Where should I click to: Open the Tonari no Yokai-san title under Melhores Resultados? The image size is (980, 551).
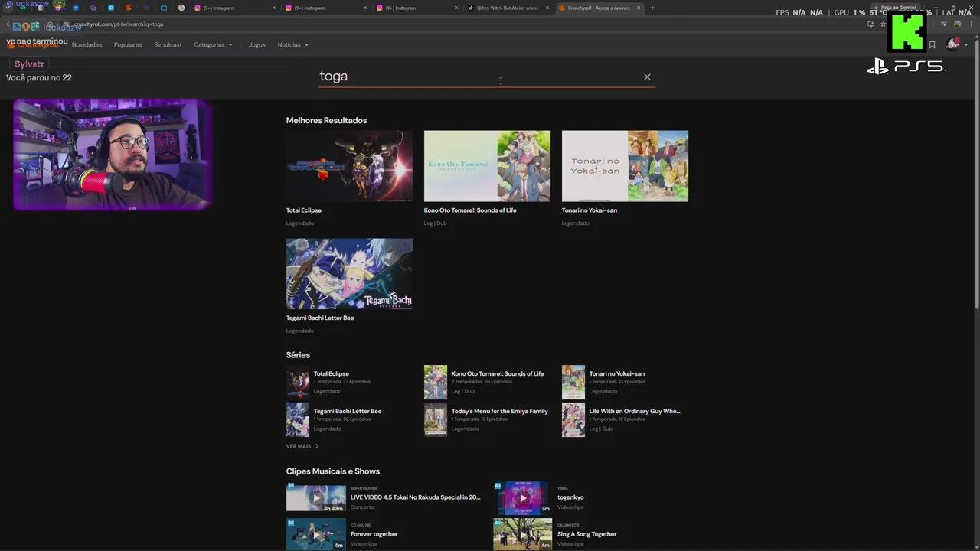590,210
